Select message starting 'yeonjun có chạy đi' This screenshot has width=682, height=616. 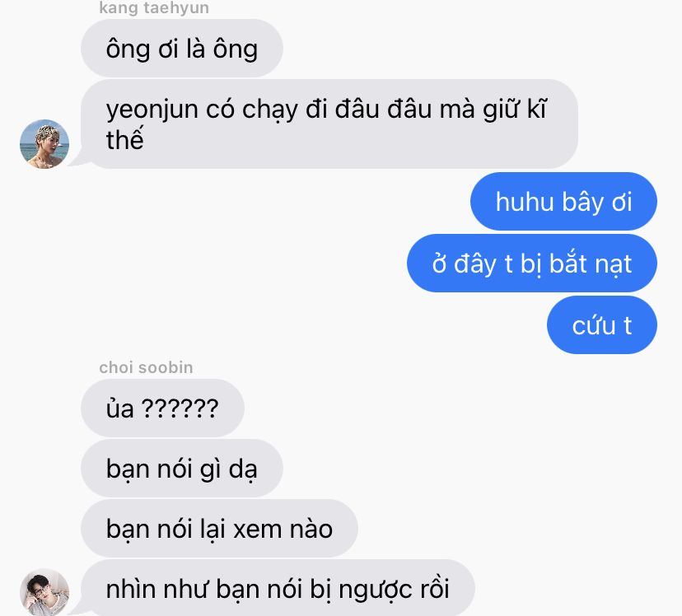[329, 124]
